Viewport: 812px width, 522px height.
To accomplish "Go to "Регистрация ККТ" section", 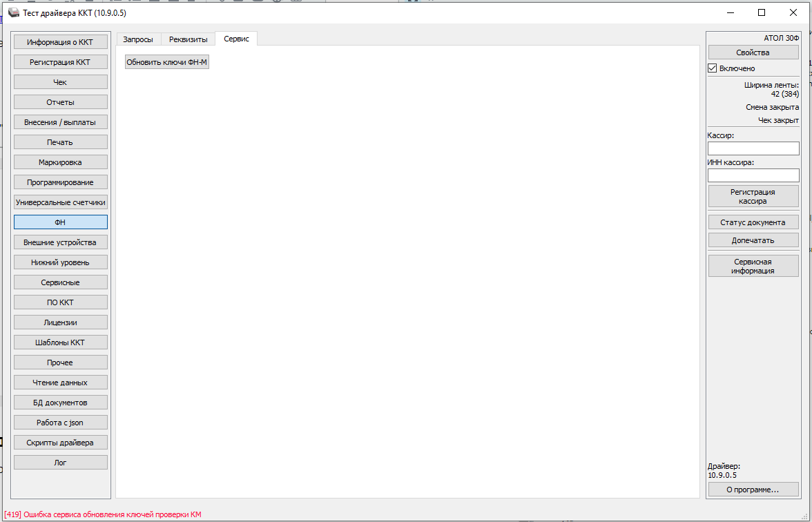I will coord(61,62).
